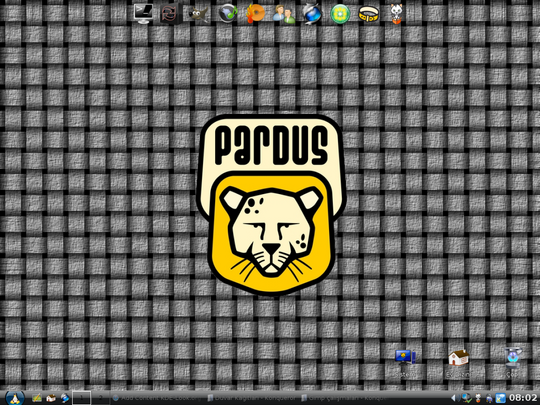Open the yellow collar icon in dock
This screenshot has height=405, width=540.
click(x=368, y=14)
